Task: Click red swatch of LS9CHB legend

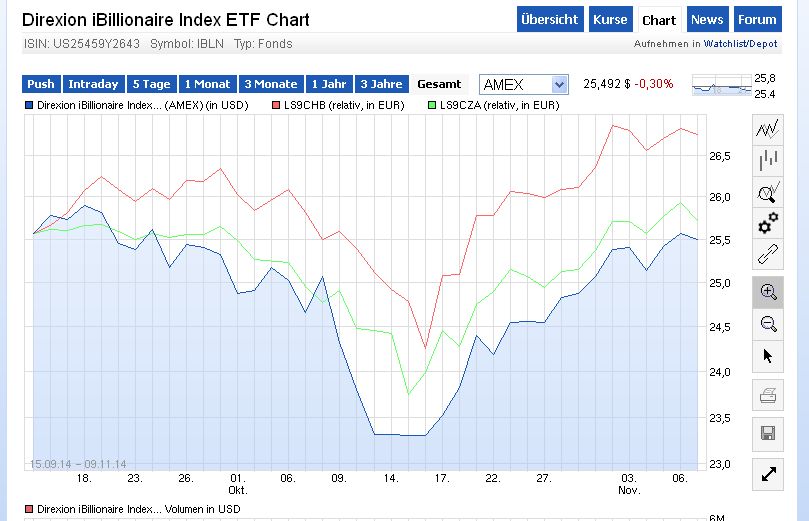Action: (276, 105)
